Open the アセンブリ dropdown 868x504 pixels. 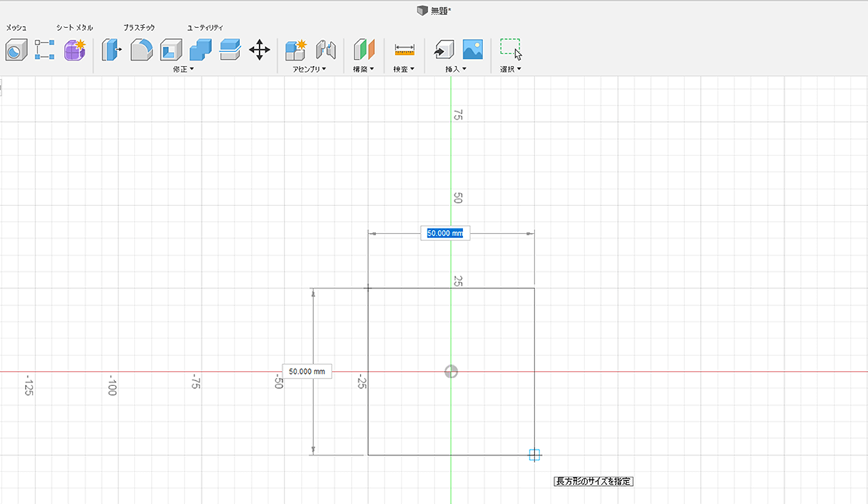pos(309,69)
